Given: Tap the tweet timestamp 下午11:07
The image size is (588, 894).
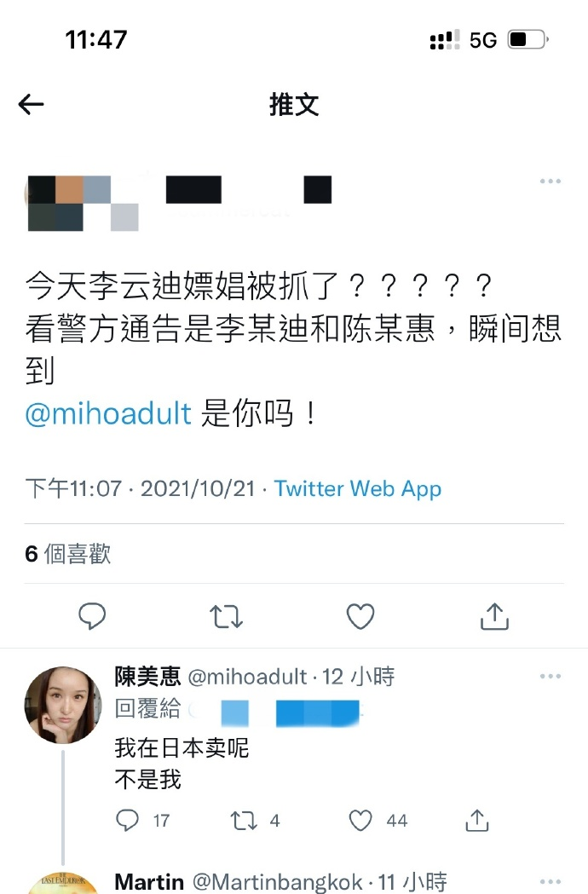Looking at the screenshot, I should pos(73,488).
